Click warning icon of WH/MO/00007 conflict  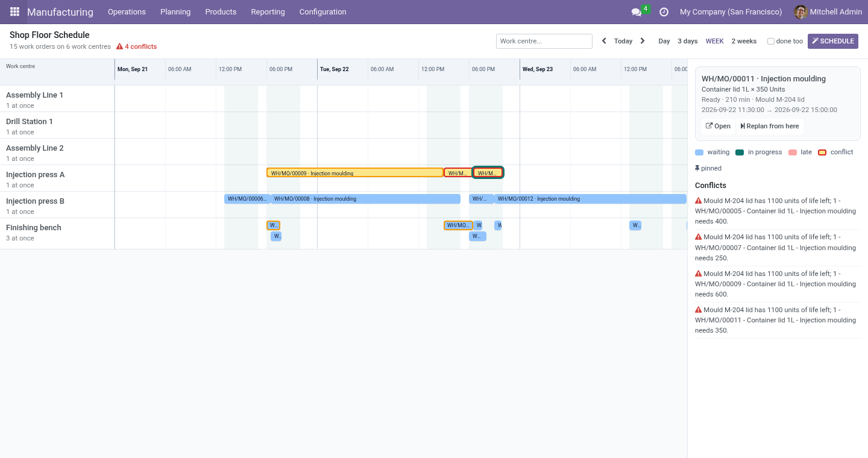point(698,237)
